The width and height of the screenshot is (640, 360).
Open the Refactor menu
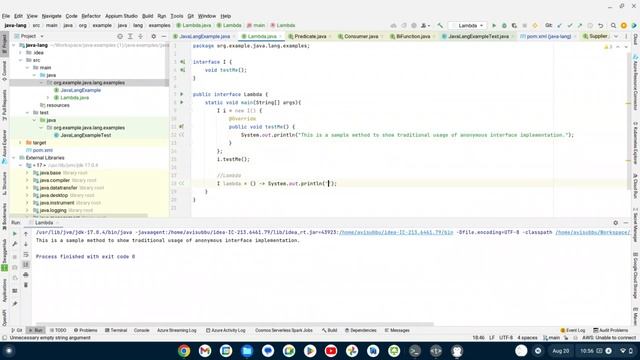tap(91, 16)
